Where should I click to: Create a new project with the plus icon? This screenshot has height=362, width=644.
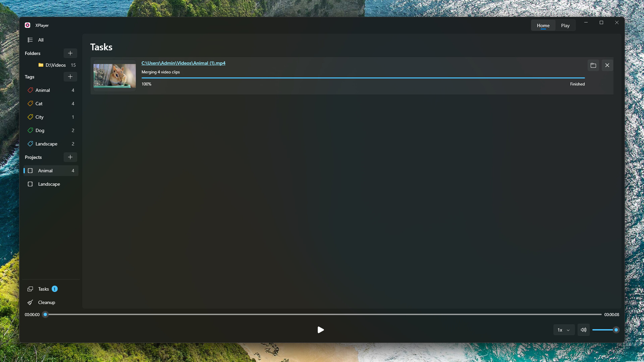pos(70,157)
